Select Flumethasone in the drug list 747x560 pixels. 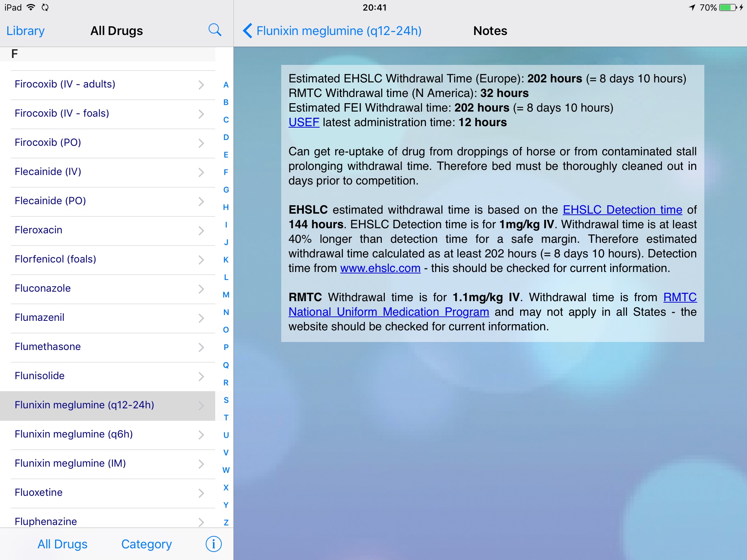point(108,347)
